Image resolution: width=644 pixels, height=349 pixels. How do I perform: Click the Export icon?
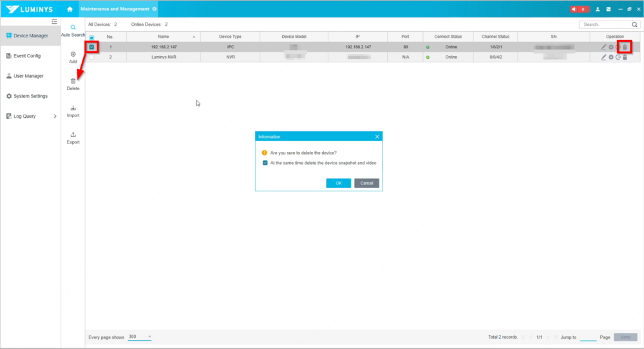point(73,135)
